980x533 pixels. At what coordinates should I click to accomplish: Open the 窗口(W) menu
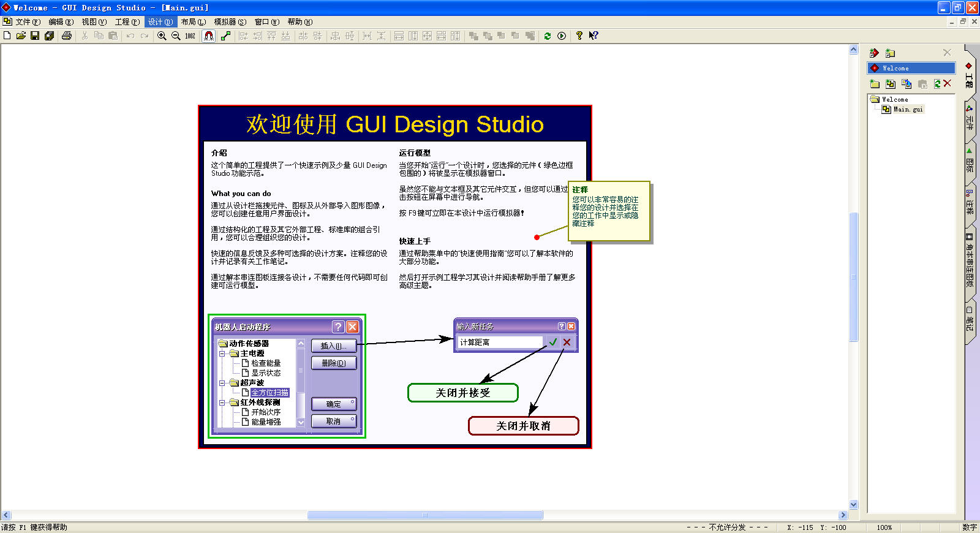[267, 21]
